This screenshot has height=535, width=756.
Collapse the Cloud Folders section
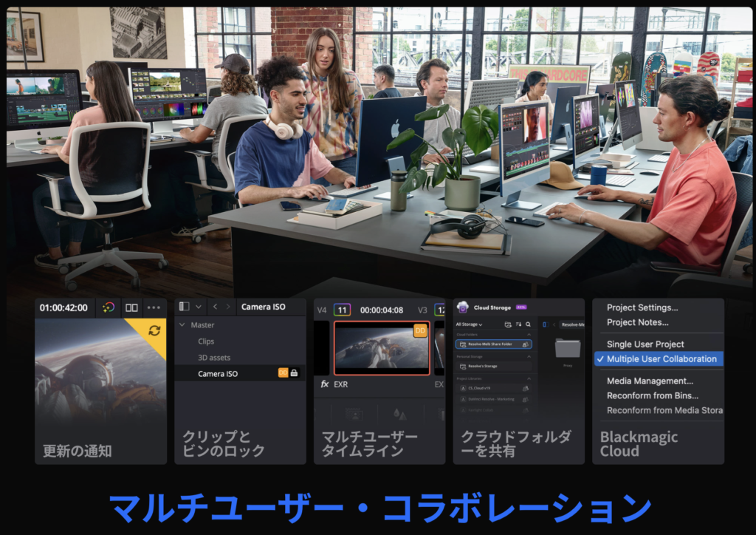pos(529,334)
